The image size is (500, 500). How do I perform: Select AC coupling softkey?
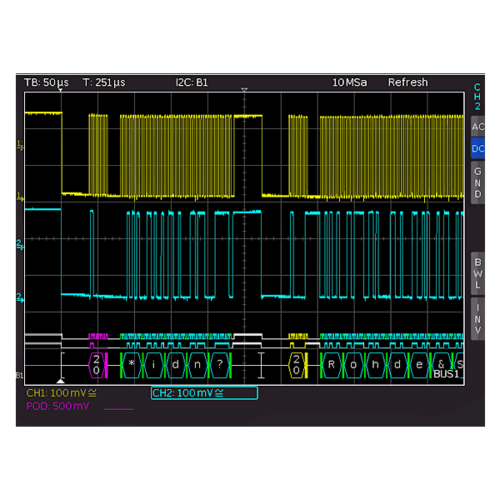[478, 127]
